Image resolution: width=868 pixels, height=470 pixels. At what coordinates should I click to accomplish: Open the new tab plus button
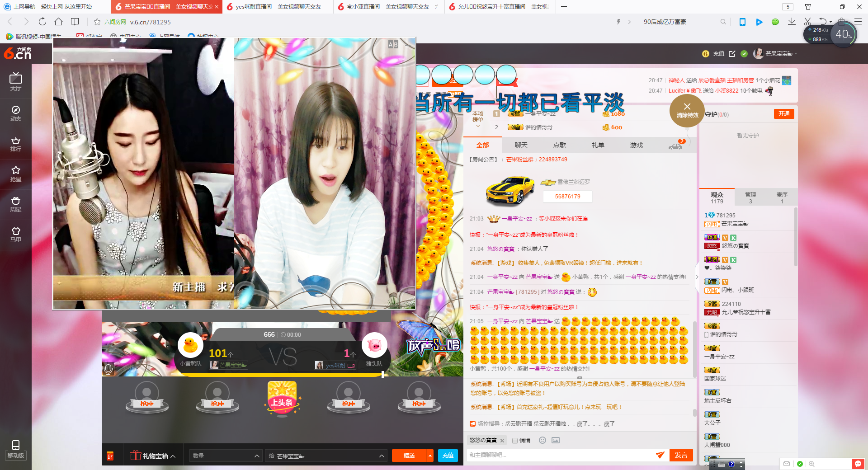tap(564, 6)
